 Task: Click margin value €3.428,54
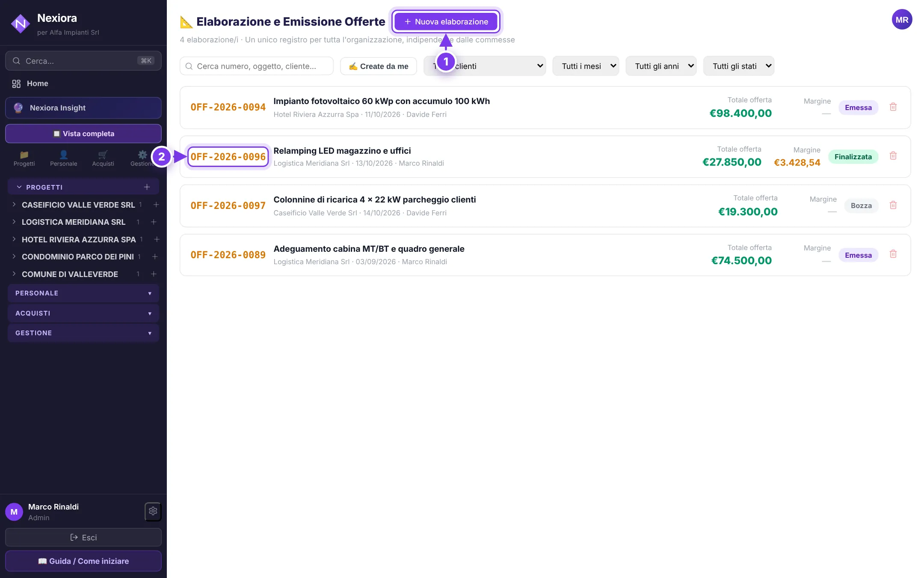pyautogui.click(x=797, y=163)
